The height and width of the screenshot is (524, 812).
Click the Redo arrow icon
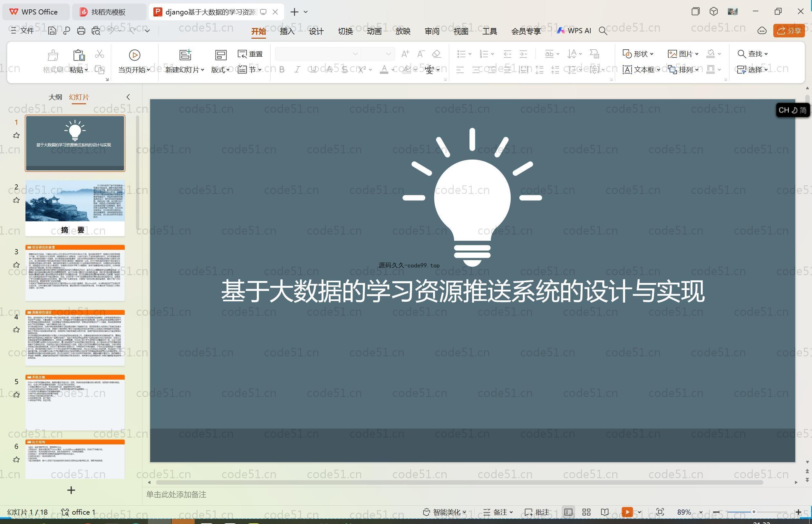133,31
